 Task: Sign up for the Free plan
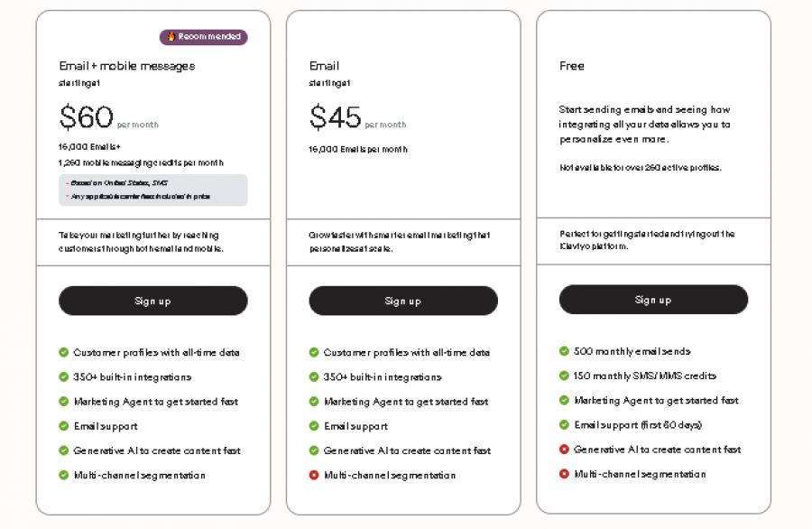point(653,301)
